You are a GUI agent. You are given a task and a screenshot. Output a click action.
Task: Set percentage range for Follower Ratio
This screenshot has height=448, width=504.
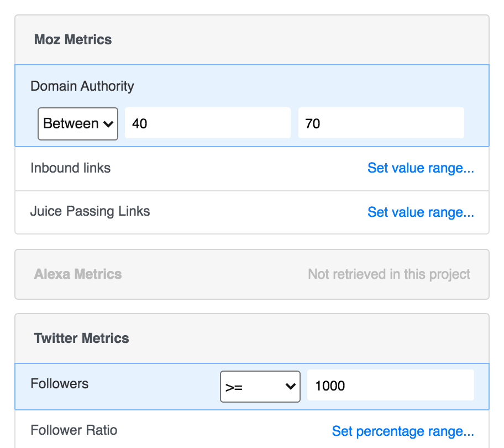(x=403, y=431)
